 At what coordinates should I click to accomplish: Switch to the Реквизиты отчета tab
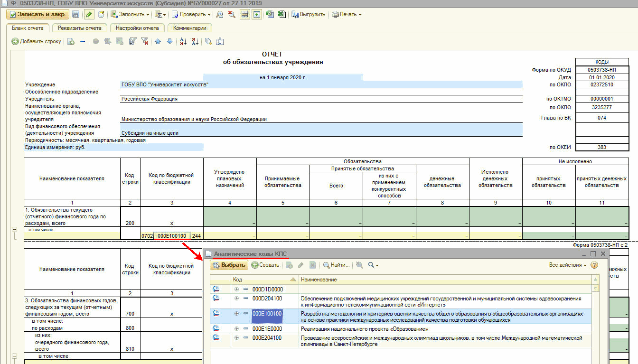click(x=80, y=28)
